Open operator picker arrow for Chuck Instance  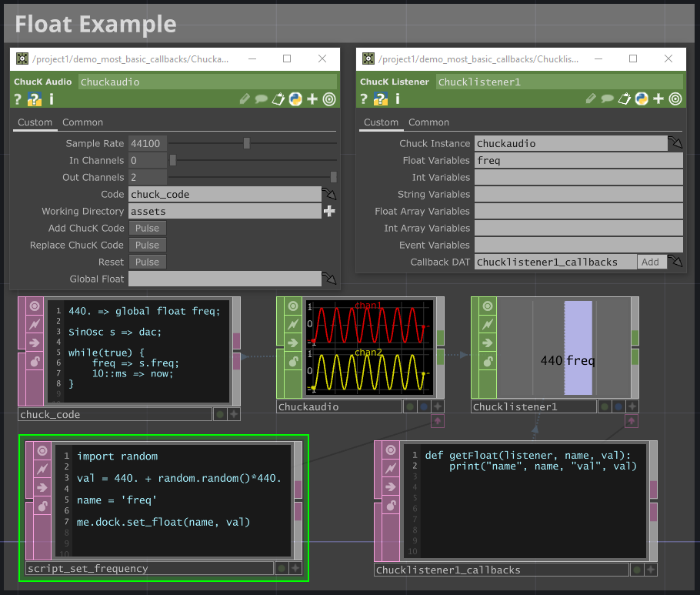(x=675, y=143)
